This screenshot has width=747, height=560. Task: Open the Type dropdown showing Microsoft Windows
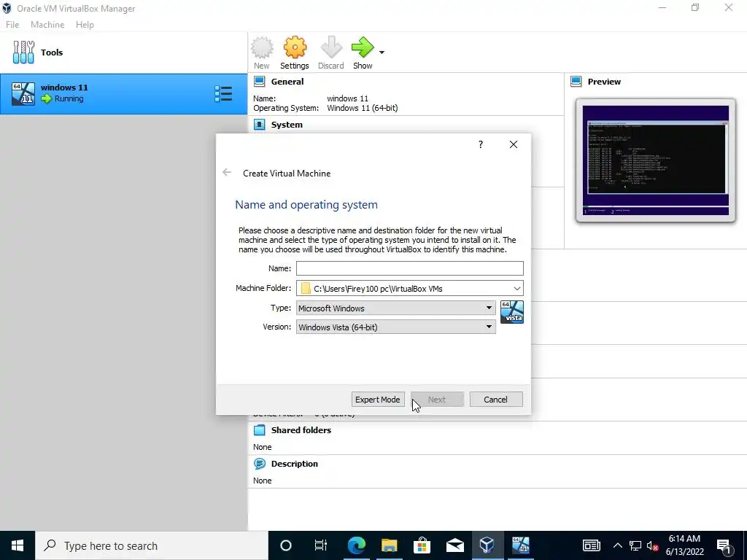click(x=396, y=308)
